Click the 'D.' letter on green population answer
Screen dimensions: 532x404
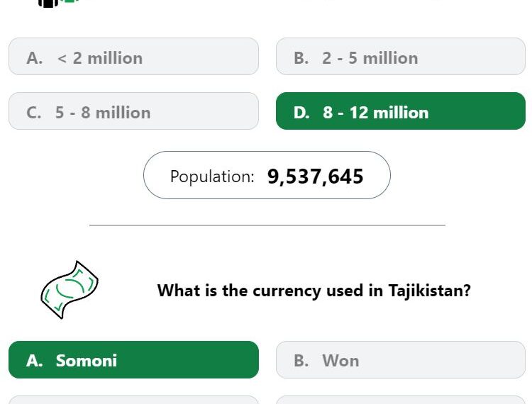click(x=301, y=113)
